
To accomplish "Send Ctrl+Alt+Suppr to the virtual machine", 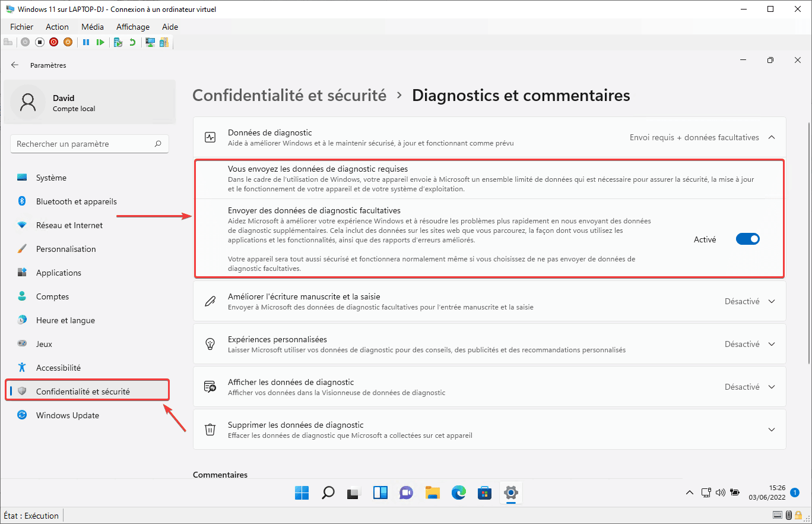I will (x=8, y=42).
